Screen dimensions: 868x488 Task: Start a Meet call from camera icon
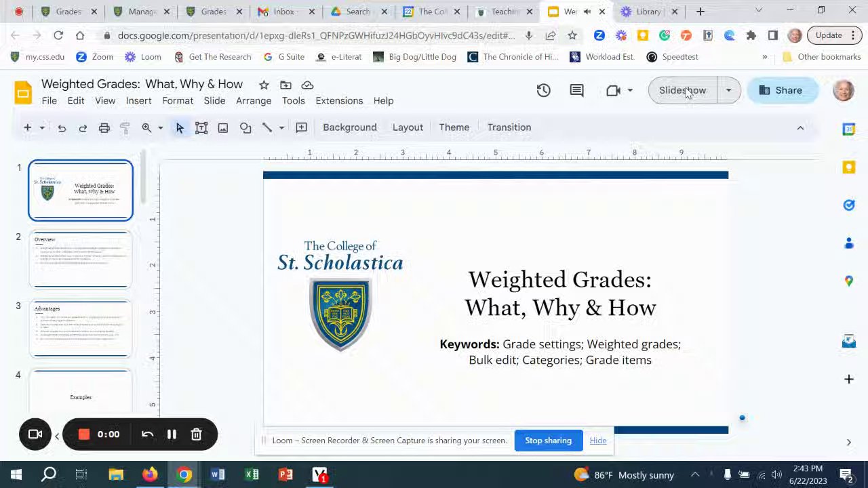pos(613,90)
